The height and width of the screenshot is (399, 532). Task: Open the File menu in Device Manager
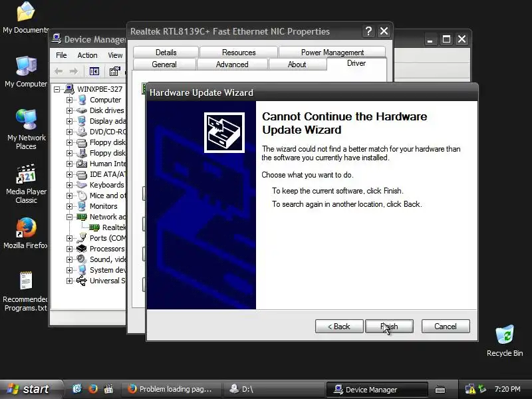point(61,55)
